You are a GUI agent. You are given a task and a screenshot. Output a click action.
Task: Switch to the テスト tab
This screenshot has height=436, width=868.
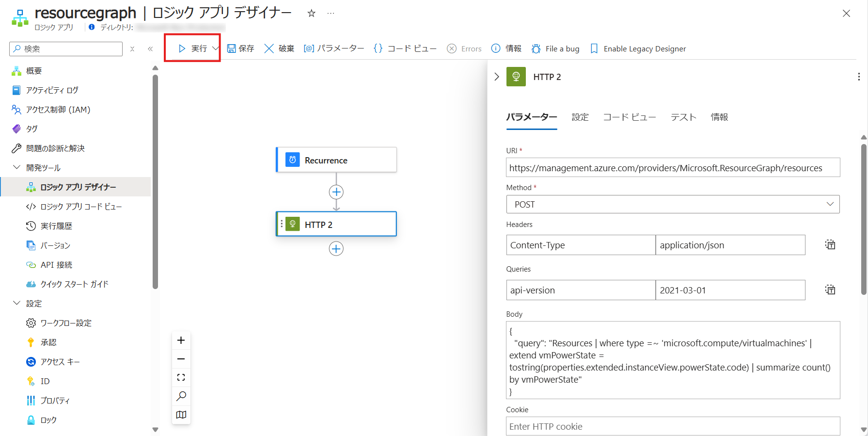(683, 117)
